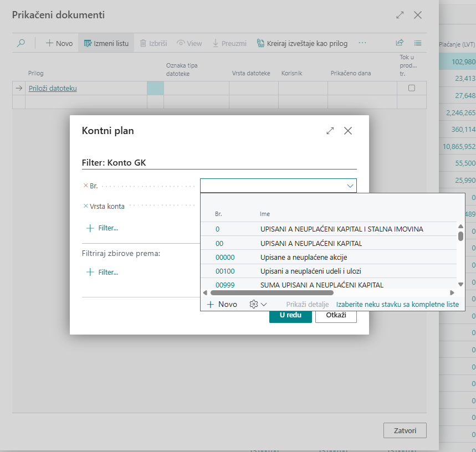Click the Zatvori button
The height and width of the screenshot is (452, 476).
405,430
